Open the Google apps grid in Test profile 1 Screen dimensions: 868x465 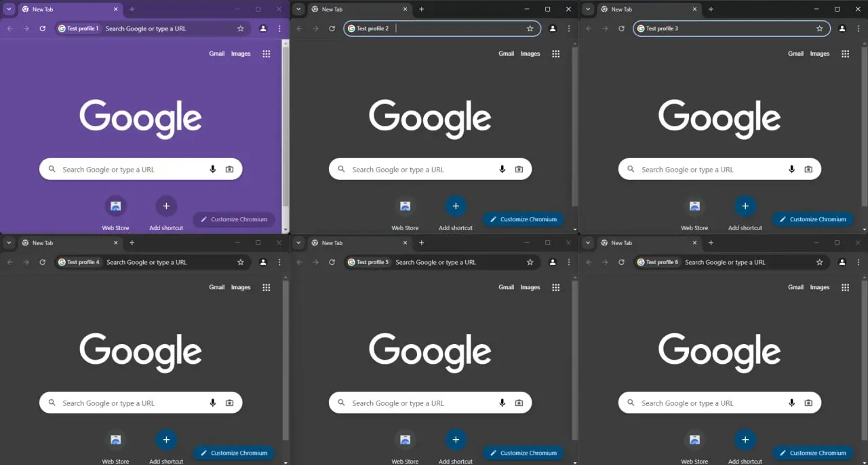[x=266, y=54]
